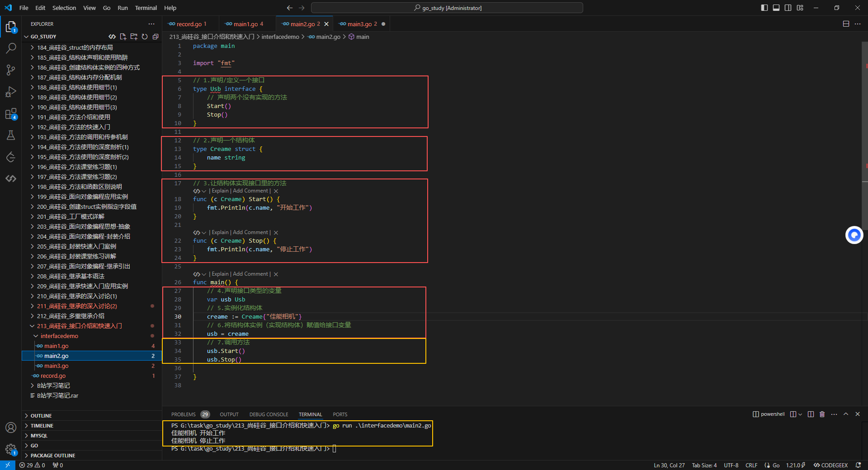This screenshot has width=868, height=470.
Task: Expand the MYSQL section
Action: click(x=92, y=436)
